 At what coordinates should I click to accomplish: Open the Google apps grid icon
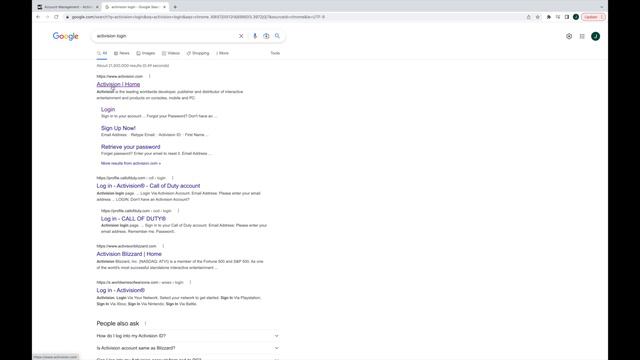(582, 36)
